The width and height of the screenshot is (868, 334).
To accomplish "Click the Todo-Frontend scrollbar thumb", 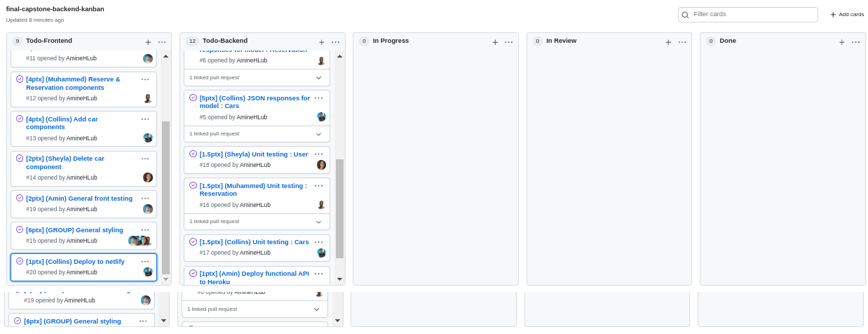I will pyautogui.click(x=166, y=197).
